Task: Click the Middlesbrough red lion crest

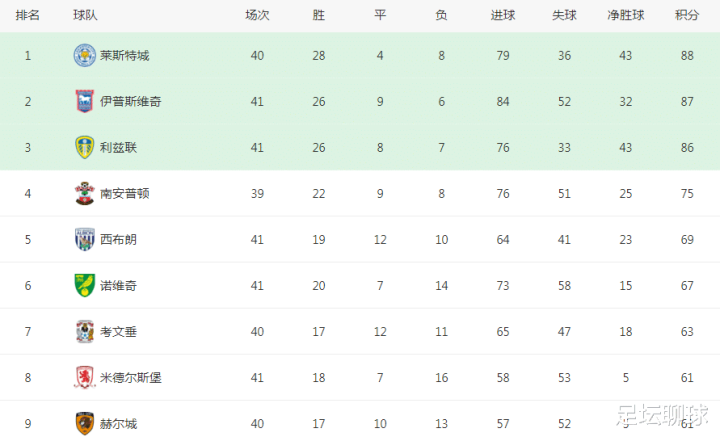Action: tap(84, 378)
